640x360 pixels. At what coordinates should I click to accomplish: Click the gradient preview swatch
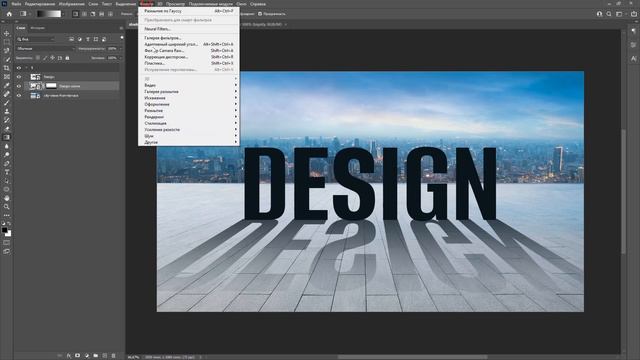tap(49, 13)
